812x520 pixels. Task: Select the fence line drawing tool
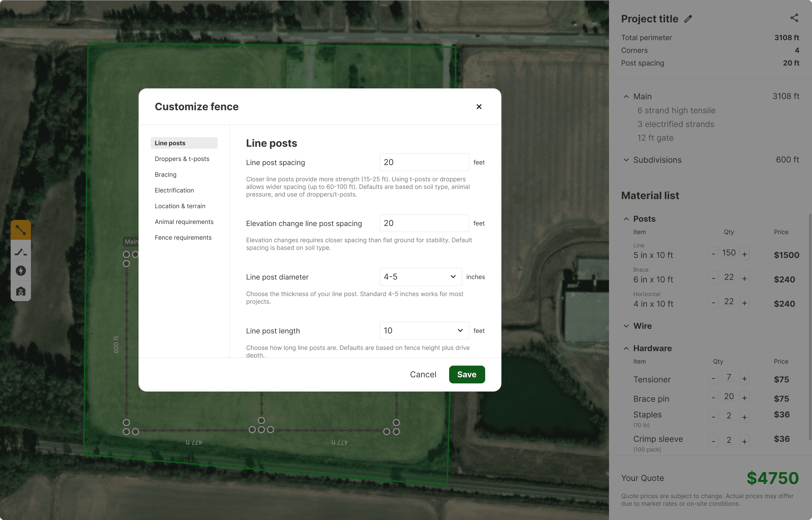click(21, 230)
